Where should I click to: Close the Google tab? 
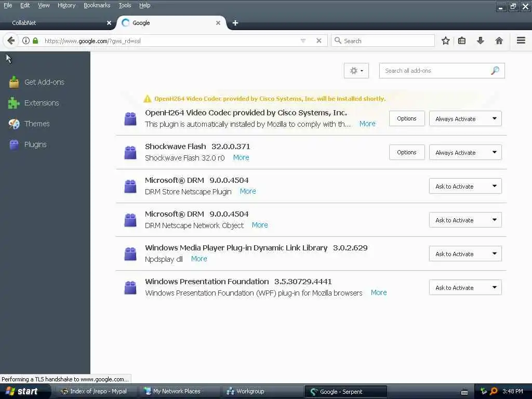218,23
